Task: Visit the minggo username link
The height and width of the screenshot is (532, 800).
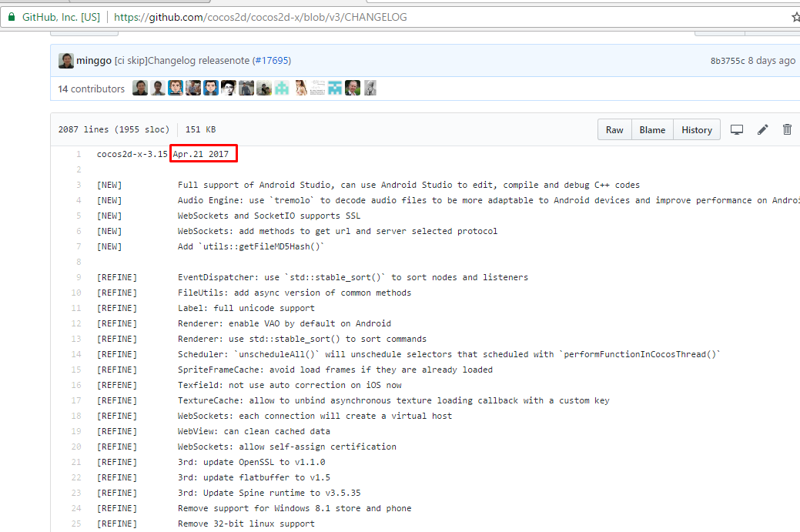Action: click(94, 61)
